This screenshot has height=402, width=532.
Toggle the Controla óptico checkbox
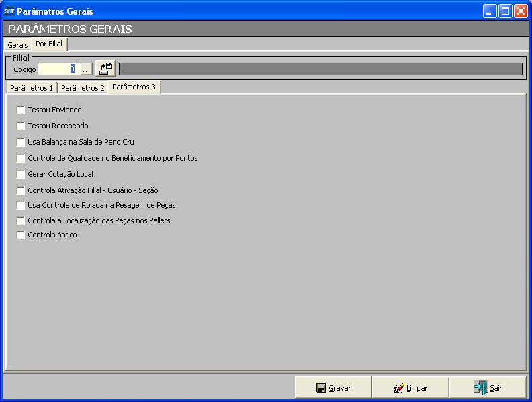(21, 235)
